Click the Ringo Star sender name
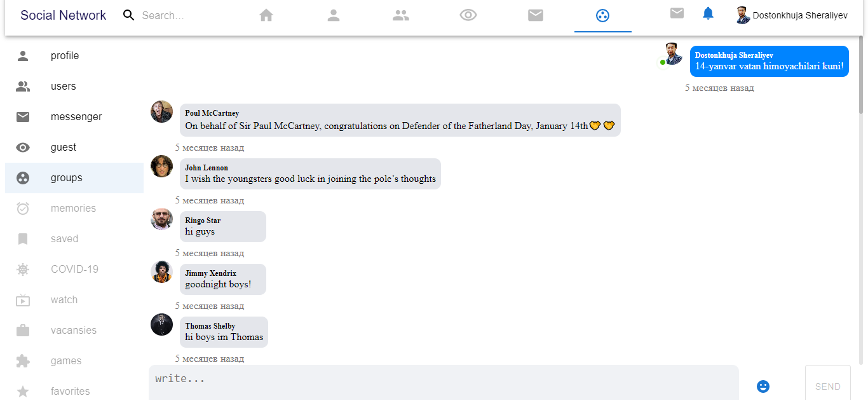The height and width of the screenshot is (417, 868). 203,221
